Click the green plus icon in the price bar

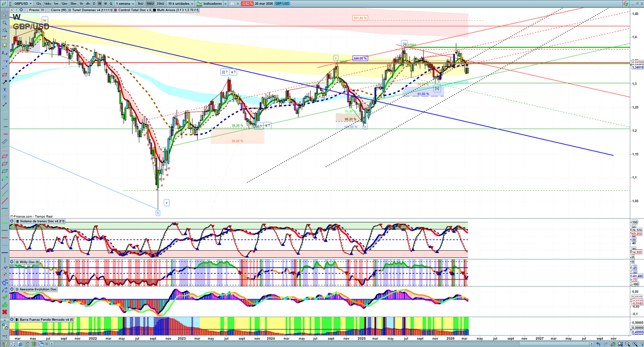pyautogui.click(x=17, y=10)
